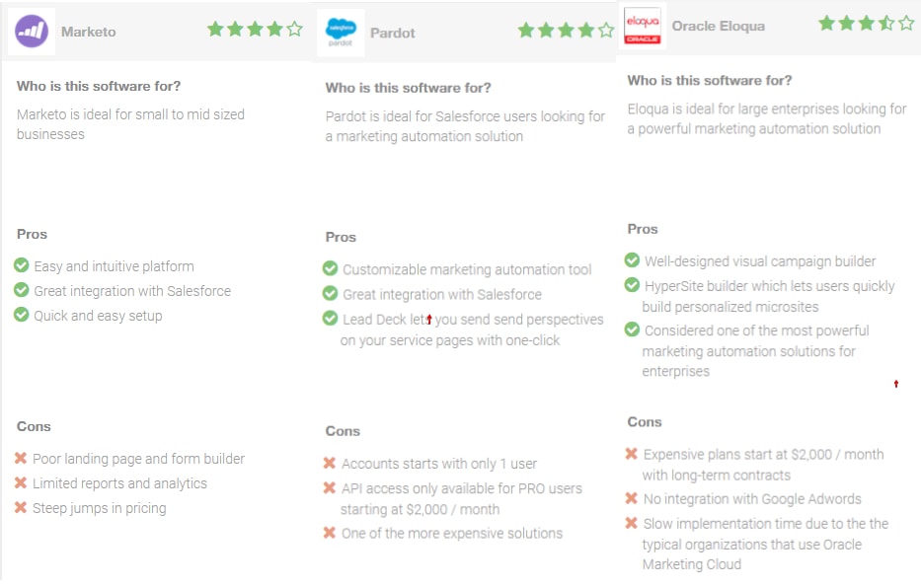Click the Oracle Eloqua heading
Image resolution: width=921 pixels, height=588 pixels.
[x=719, y=27]
